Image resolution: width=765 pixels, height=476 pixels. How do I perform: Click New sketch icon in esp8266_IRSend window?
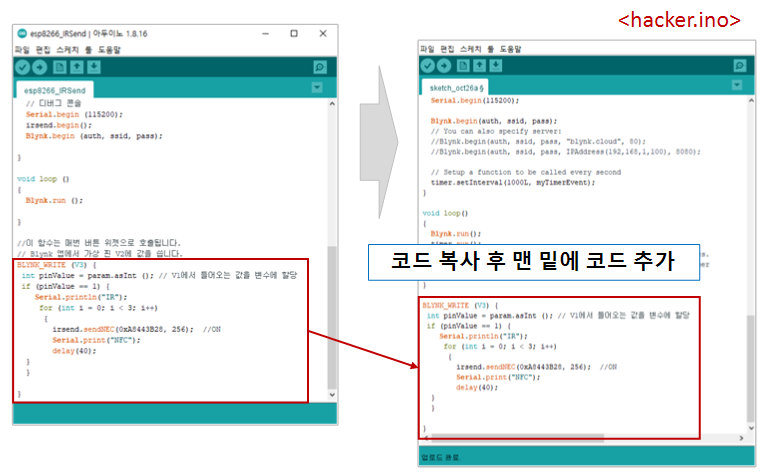60,67
